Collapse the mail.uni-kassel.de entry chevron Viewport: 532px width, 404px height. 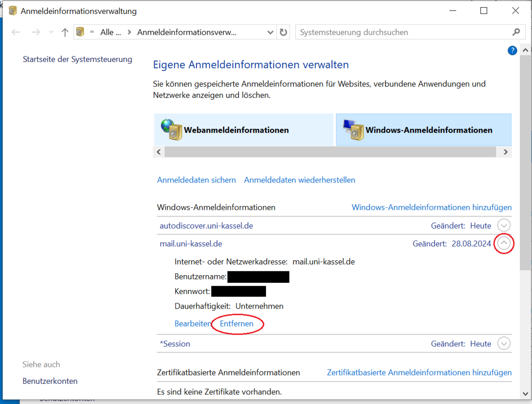(x=504, y=243)
